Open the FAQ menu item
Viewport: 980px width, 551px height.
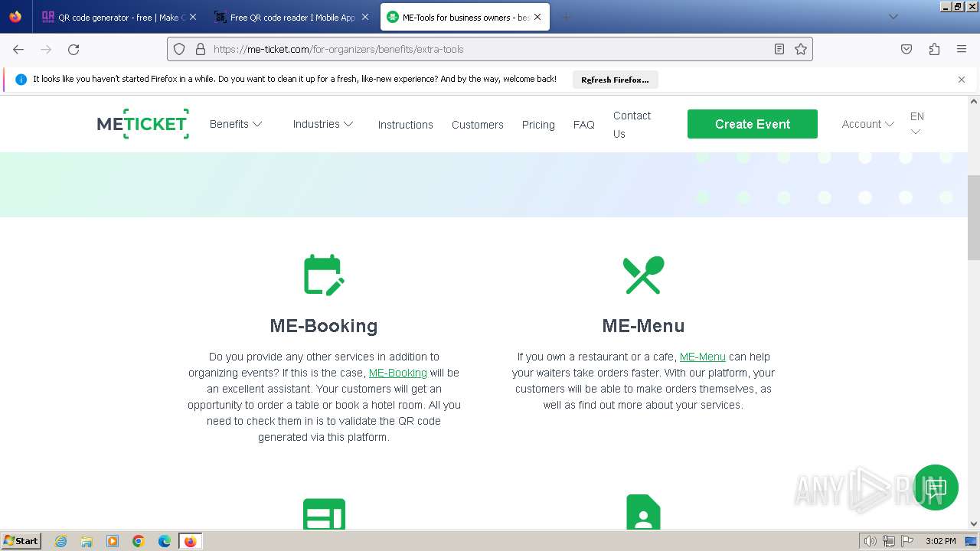tap(584, 125)
